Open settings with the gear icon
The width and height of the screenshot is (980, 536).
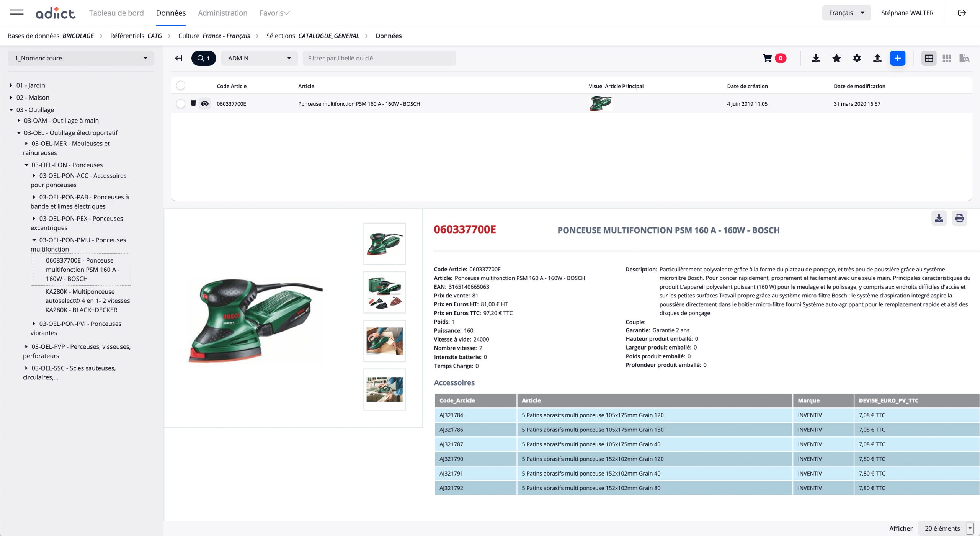click(x=857, y=58)
